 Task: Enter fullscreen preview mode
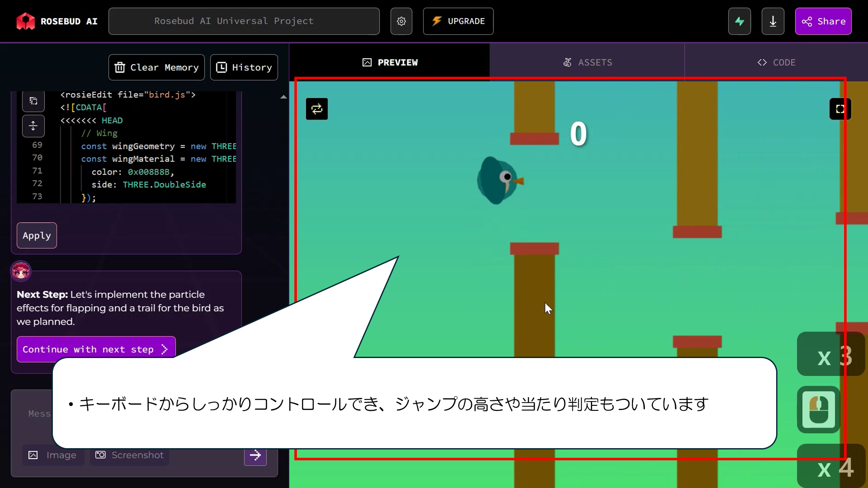840,109
